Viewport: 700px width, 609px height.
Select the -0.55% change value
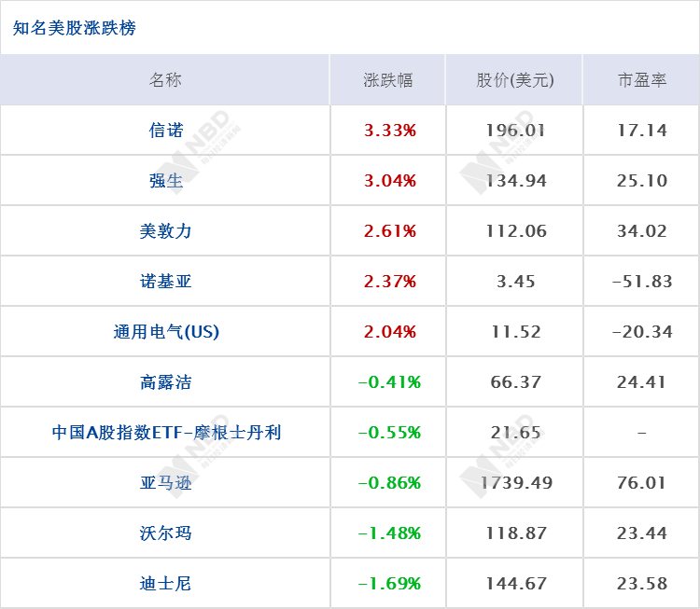pyautogui.click(x=389, y=433)
